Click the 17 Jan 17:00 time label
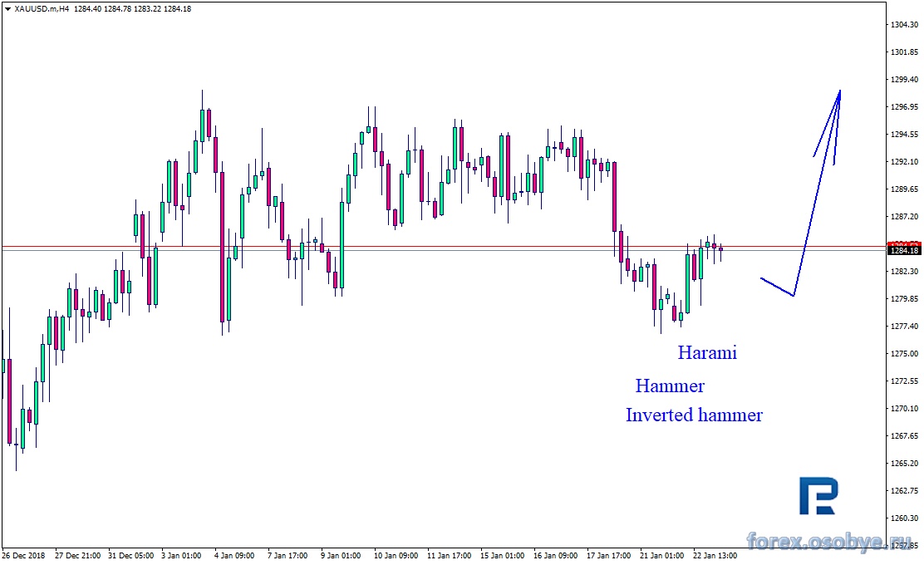 [608, 556]
